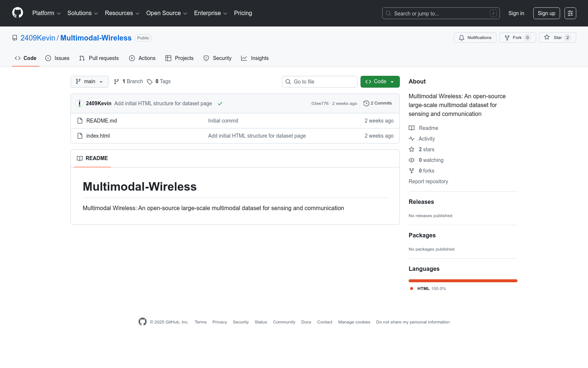This screenshot has height=368, width=588.
Task: Open the index.html file
Action: coord(98,136)
